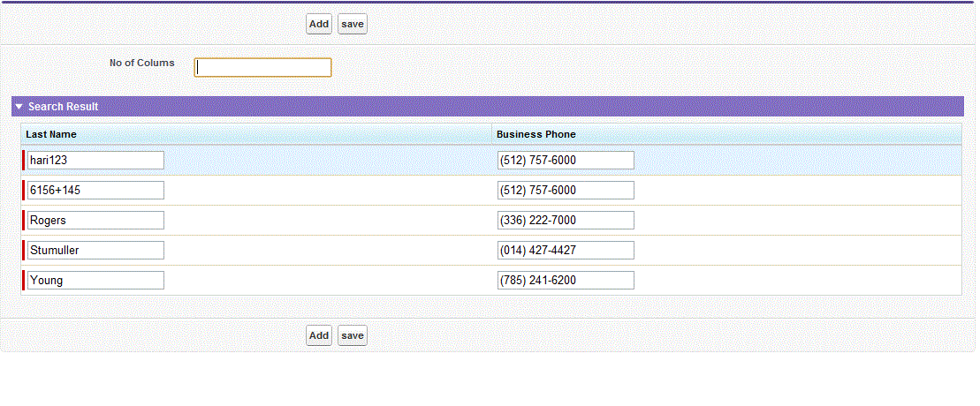Screen dimensions: 980x406
Task: Click the bottom Add button
Action: coord(319,335)
